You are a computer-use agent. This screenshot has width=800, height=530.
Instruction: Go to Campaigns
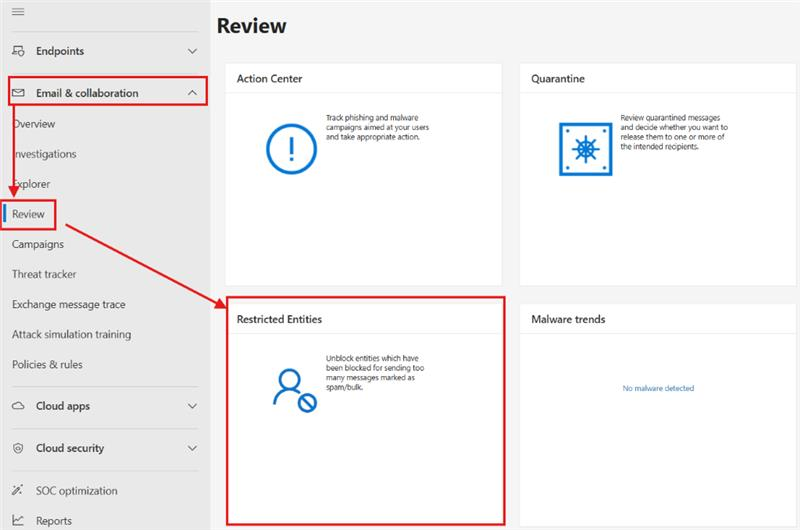click(x=38, y=244)
